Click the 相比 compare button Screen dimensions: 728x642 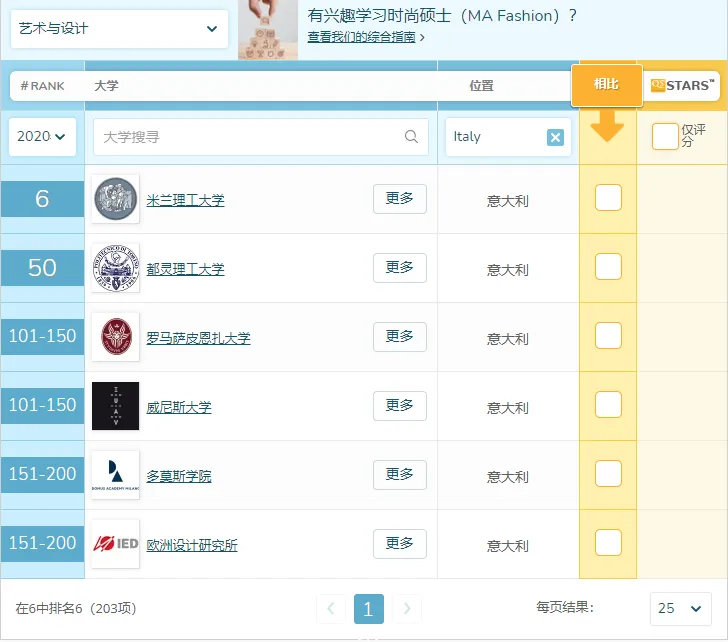(606, 85)
